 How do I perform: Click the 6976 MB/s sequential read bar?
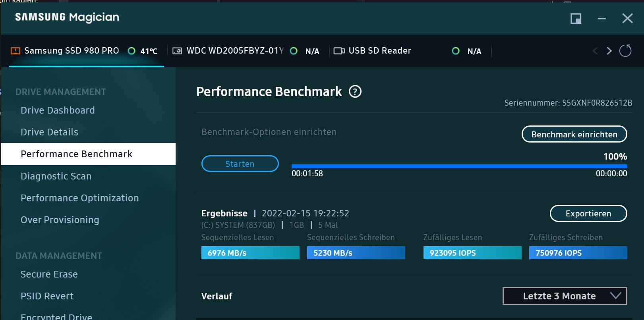250,253
